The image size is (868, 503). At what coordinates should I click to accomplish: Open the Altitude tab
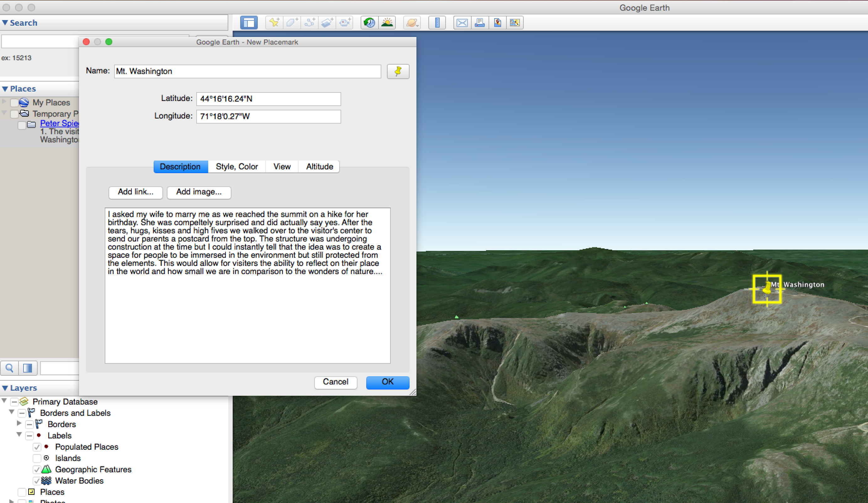319,167
